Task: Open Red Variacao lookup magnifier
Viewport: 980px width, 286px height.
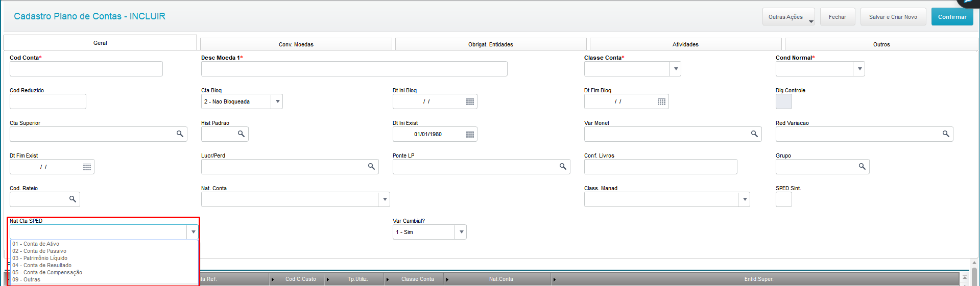Action: point(946,134)
